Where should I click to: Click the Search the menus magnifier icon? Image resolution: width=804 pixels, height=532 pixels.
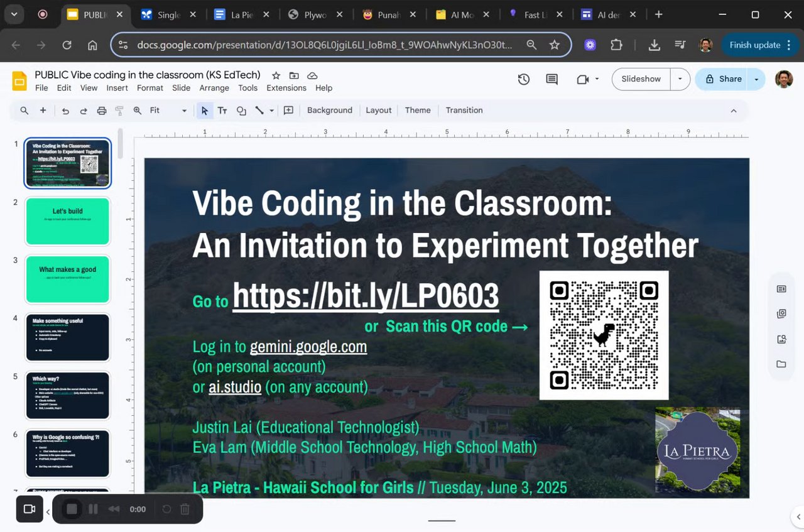pyautogui.click(x=24, y=111)
